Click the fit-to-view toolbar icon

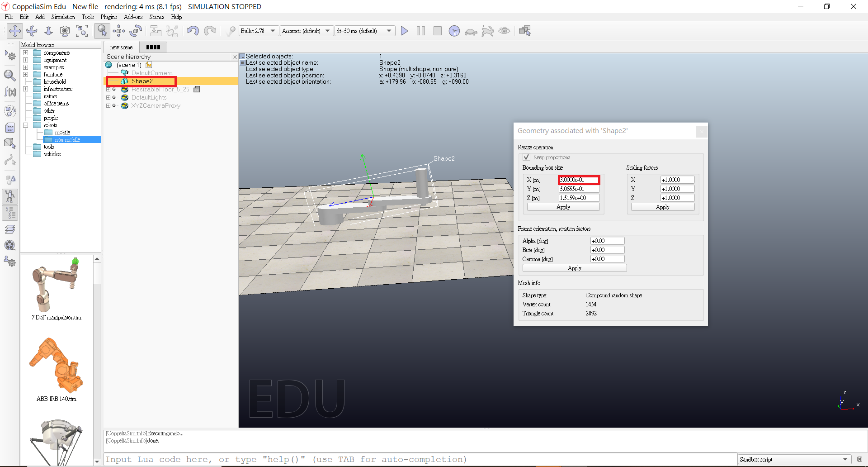(x=82, y=31)
